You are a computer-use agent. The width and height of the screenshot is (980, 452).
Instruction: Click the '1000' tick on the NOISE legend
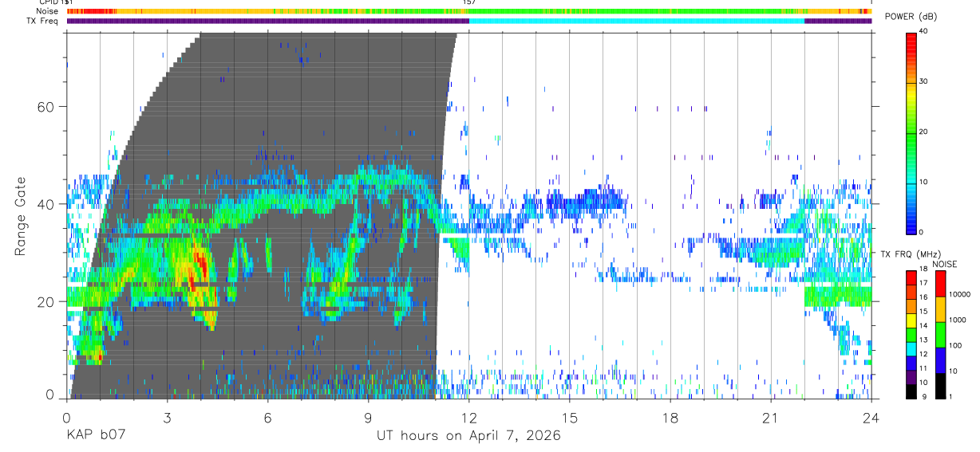(958, 320)
